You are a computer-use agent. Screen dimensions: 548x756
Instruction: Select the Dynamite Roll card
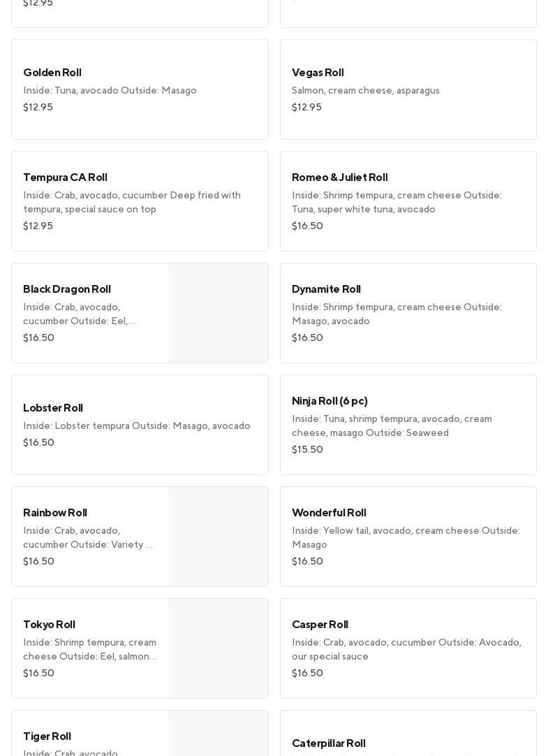coord(408,313)
